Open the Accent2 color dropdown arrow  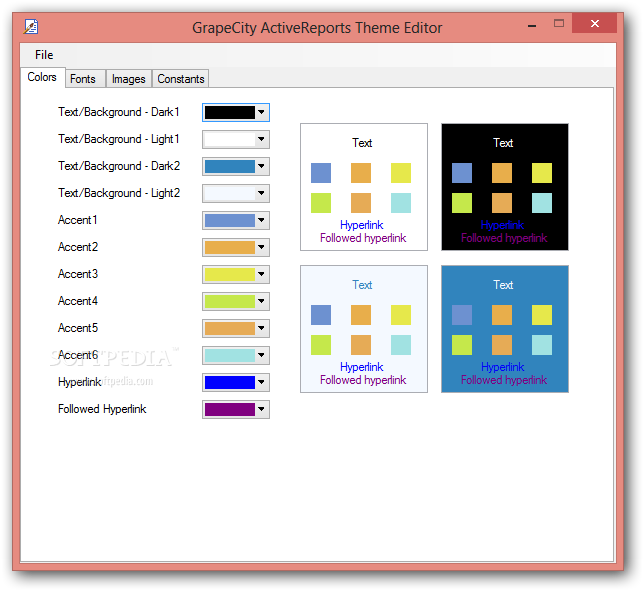point(261,247)
